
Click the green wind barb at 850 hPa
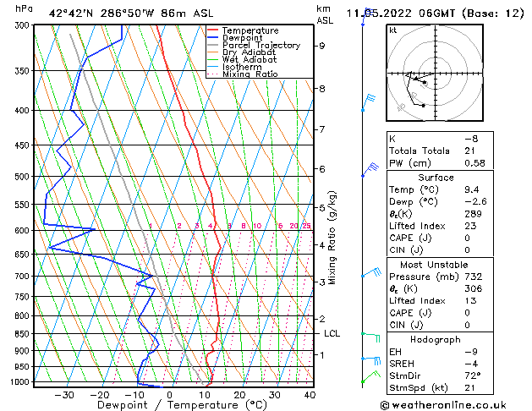[x=370, y=337]
